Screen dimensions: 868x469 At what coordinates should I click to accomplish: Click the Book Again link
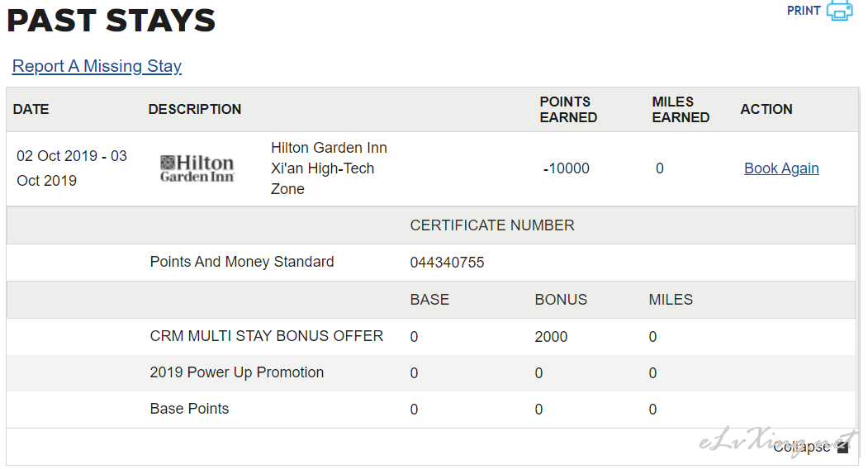[x=781, y=168]
